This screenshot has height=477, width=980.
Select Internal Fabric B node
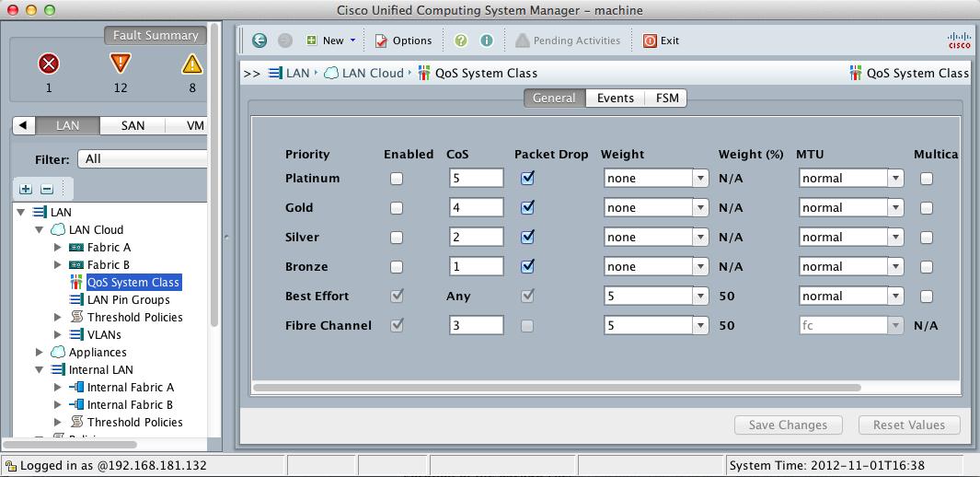tap(130, 404)
